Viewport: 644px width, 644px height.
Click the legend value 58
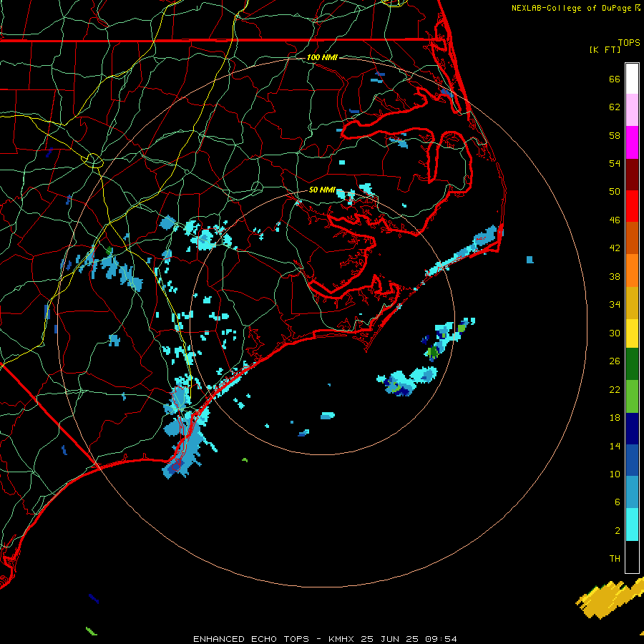pyautogui.click(x=615, y=135)
